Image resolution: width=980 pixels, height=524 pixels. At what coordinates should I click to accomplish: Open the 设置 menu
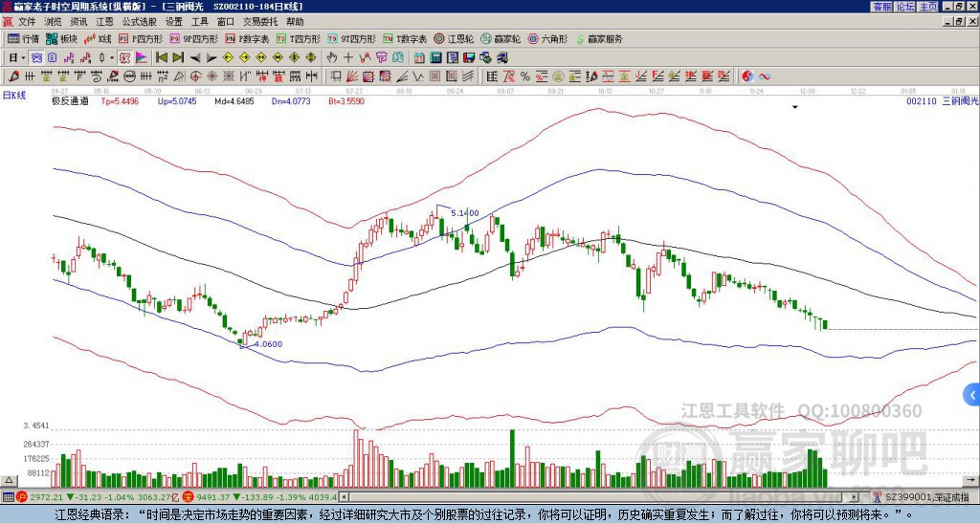174,22
